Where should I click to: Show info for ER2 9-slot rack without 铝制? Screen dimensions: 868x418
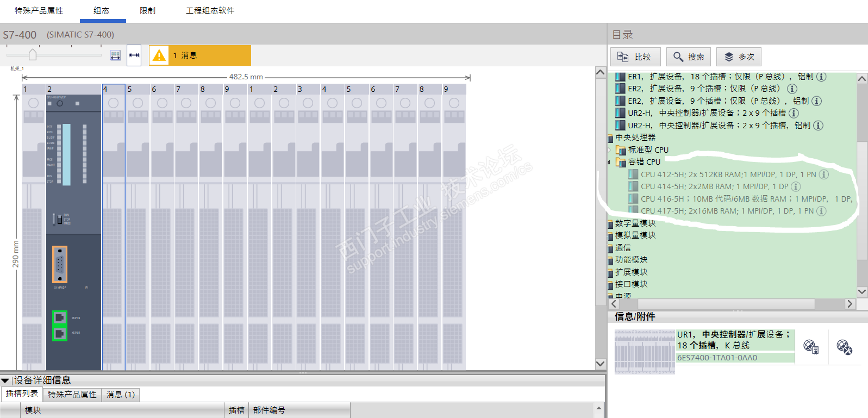[792, 89]
